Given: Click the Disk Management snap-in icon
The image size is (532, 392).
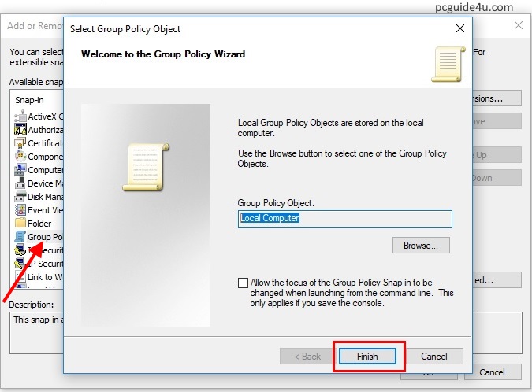Looking at the screenshot, I should [x=20, y=197].
